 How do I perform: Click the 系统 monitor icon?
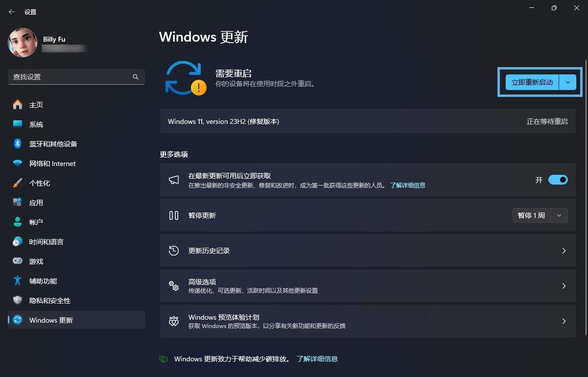click(x=18, y=124)
